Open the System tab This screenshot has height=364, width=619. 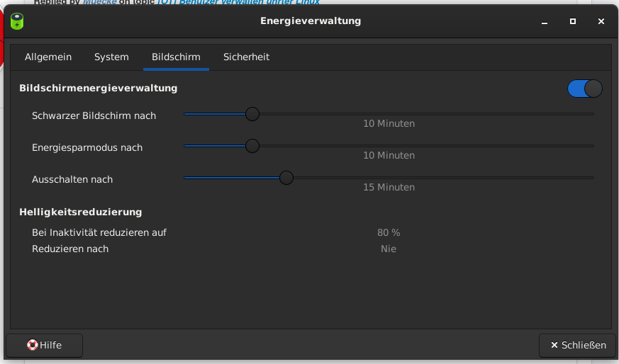(111, 57)
